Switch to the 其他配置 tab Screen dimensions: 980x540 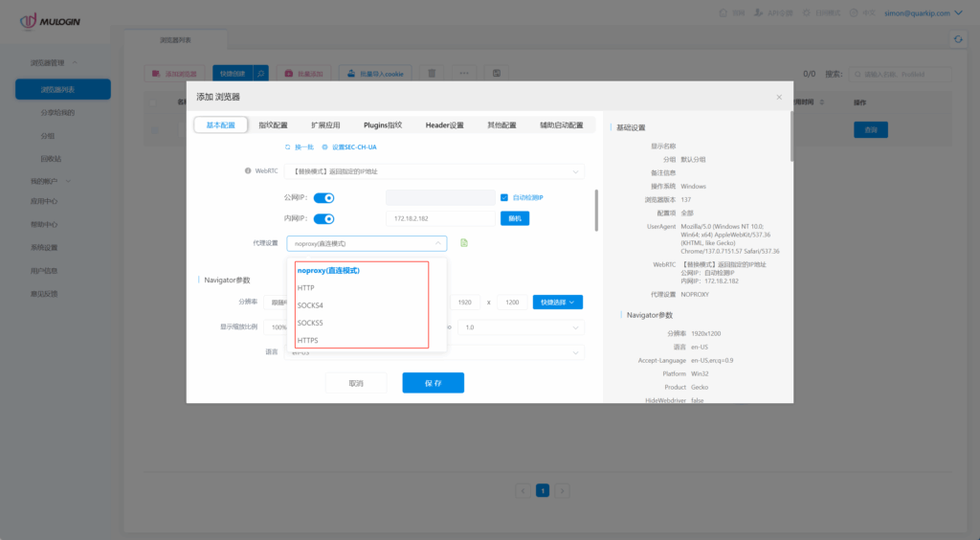tap(501, 125)
